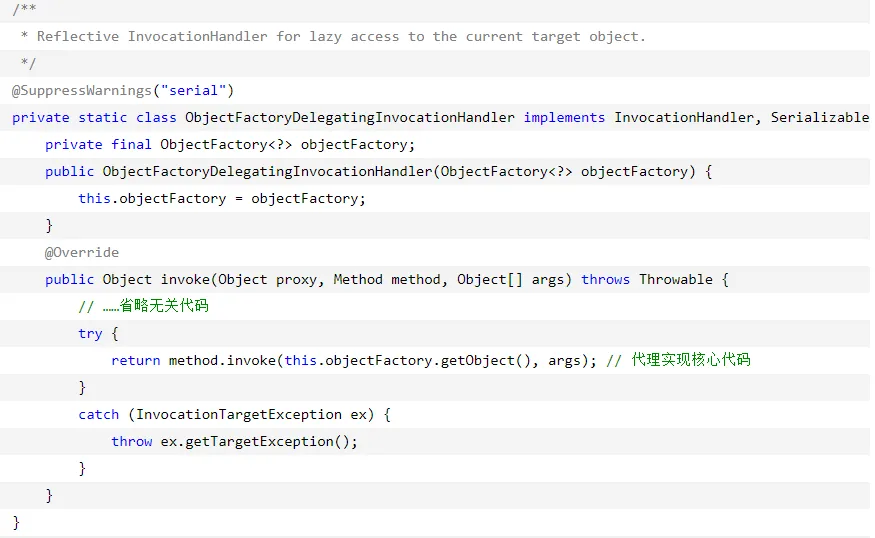This screenshot has width=875, height=538.
Task: Click the 'return method.invoke(' statement
Action: [354, 361]
